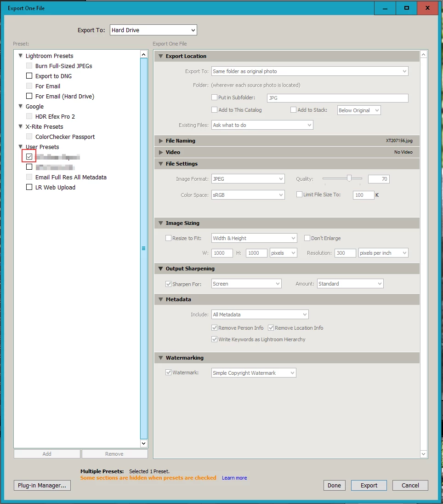Open Simple Copyright Watermark dropdown
443x504 pixels.
click(x=254, y=373)
